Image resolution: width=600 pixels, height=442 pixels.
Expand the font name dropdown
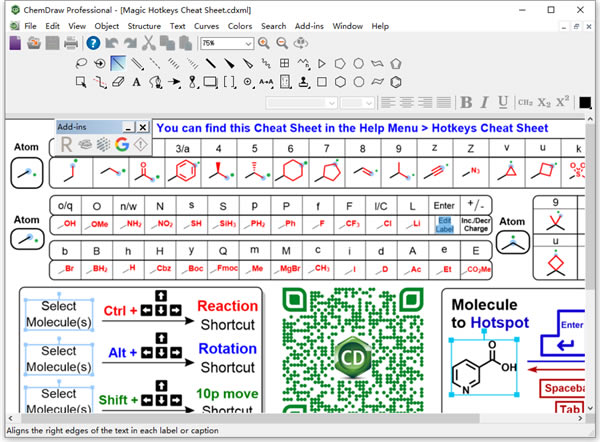pos(330,103)
